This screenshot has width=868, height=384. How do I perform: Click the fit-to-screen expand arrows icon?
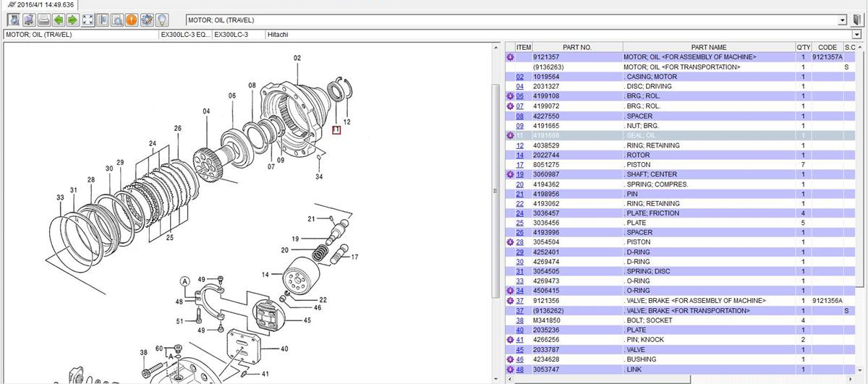click(x=88, y=20)
